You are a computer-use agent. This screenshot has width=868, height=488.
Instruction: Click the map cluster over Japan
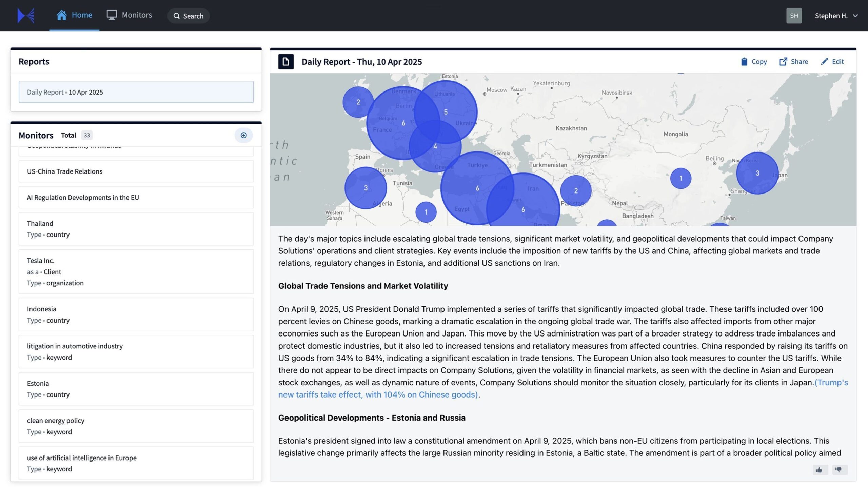pos(757,173)
